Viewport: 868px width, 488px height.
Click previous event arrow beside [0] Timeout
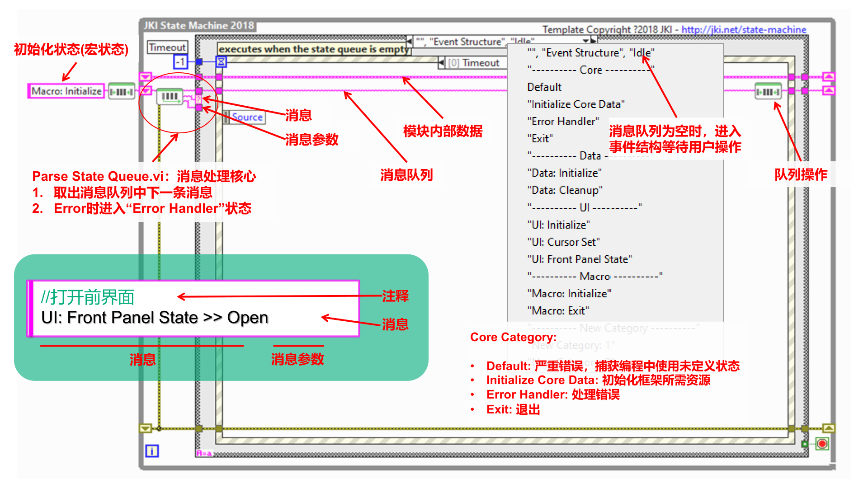tap(441, 63)
